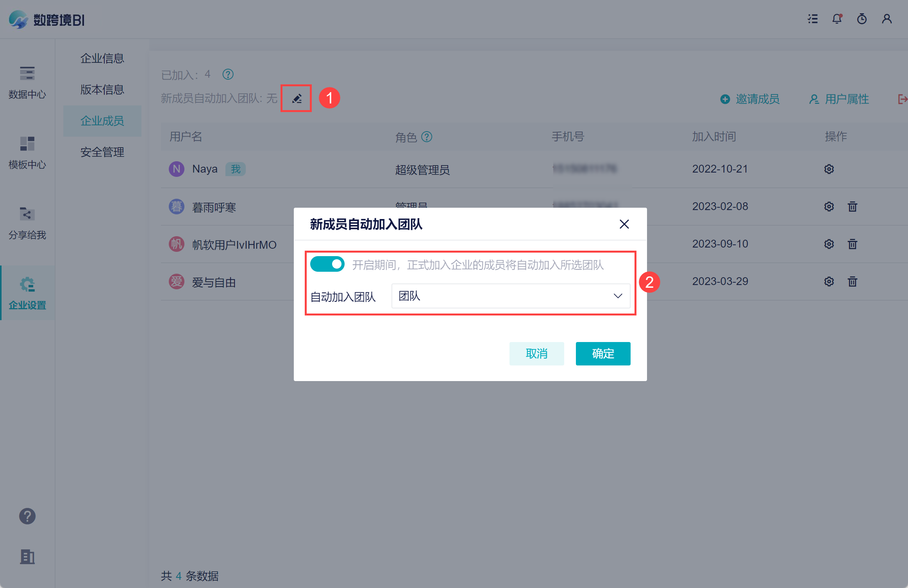
Task: Click the dropdown chevron arrow in dialog
Action: 618,296
